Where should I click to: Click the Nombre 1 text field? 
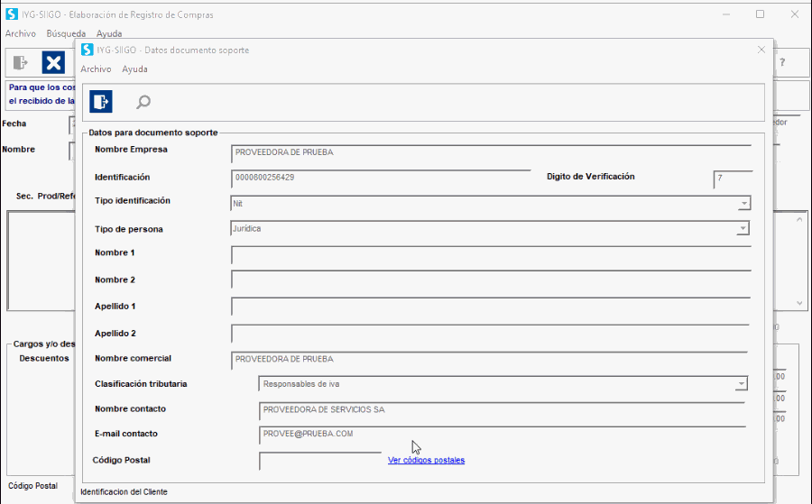(x=490, y=254)
